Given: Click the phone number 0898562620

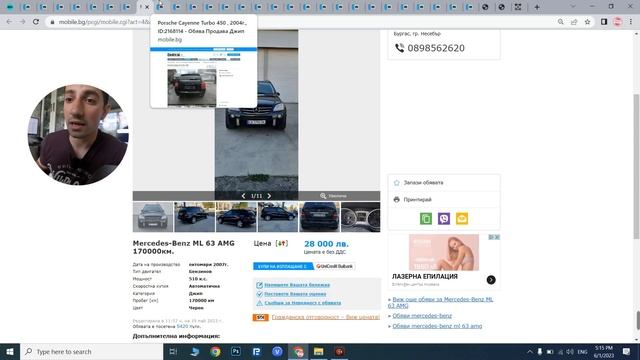Looking at the screenshot, I should pos(436,48).
